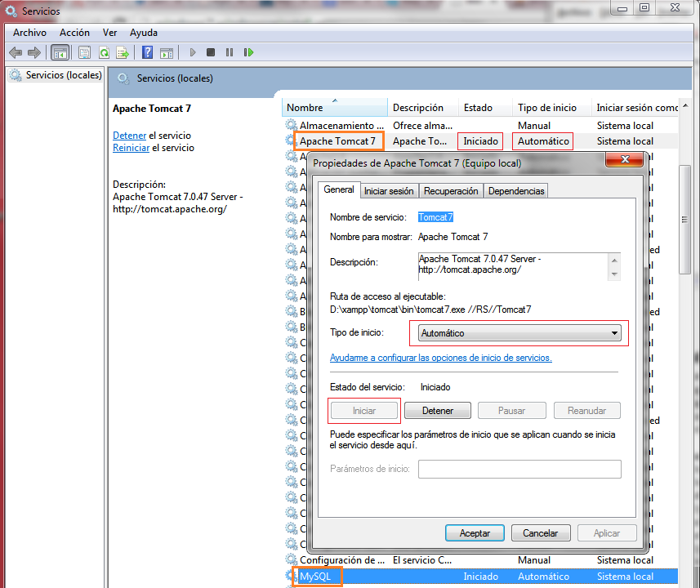Click the gear icon beside MySQL
700x588 pixels.
pos(291,577)
